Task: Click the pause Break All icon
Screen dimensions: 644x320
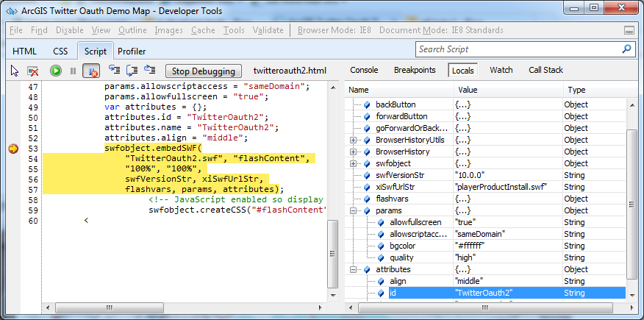Action: coord(73,71)
